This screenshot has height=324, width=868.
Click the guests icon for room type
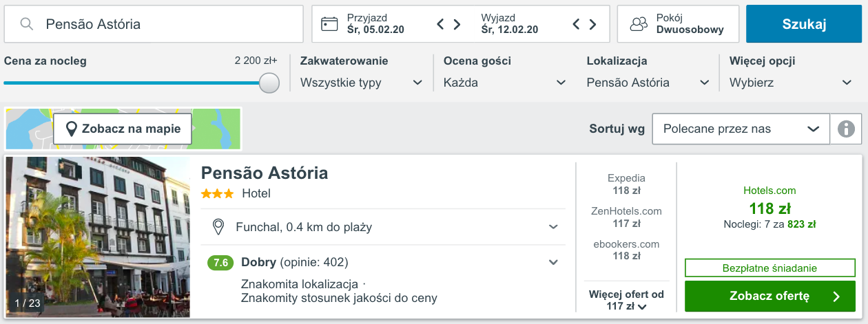pyautogui.click(x=639, y=24)
